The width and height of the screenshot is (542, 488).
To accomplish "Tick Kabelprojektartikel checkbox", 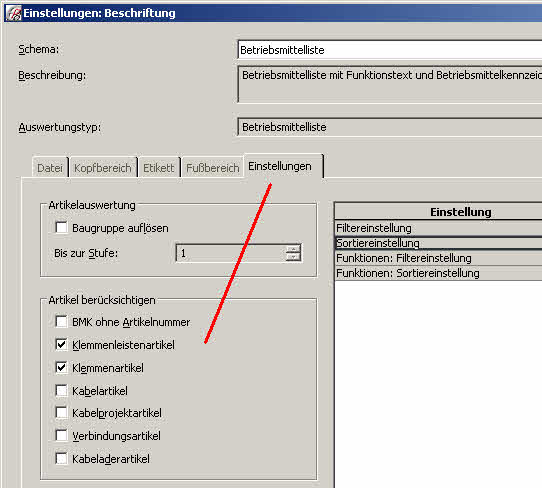I will tap(62, 412).
